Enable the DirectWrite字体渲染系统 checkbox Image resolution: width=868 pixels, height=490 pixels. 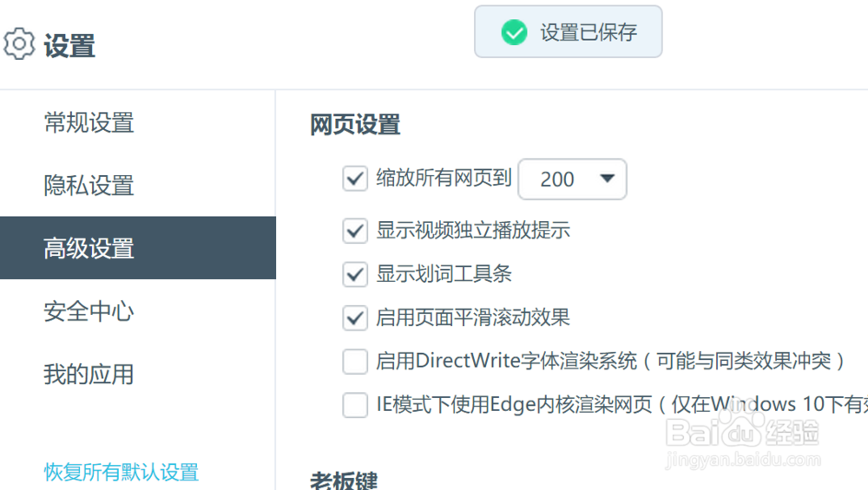(x=355, y=362)
